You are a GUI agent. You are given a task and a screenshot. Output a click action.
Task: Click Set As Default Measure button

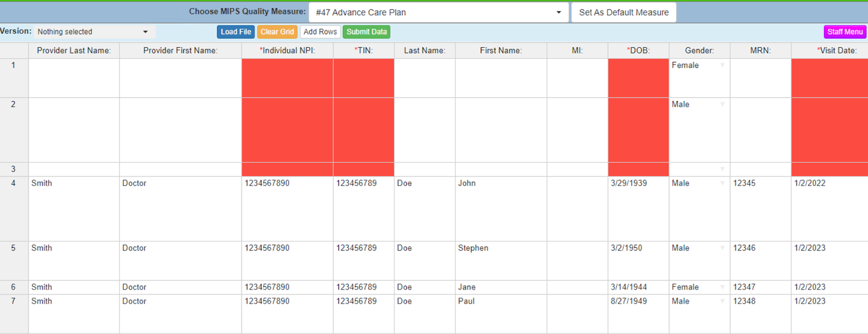[x=623, y=12]
